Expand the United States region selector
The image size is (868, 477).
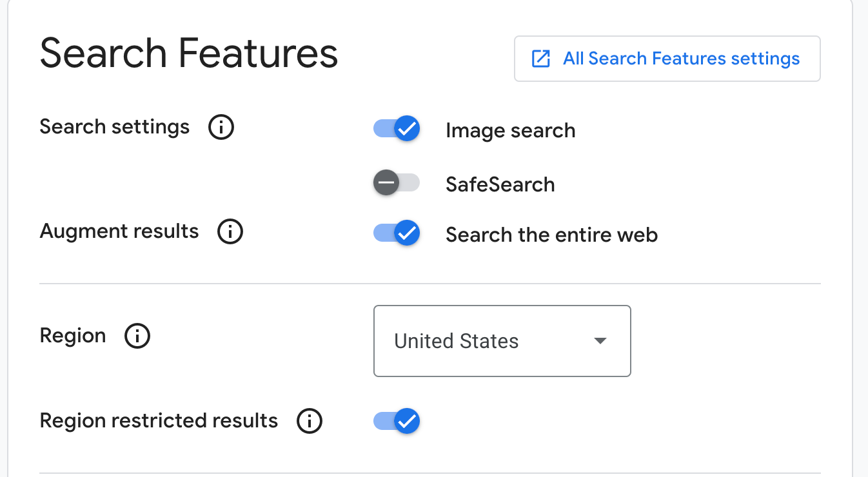pos(502,341)
